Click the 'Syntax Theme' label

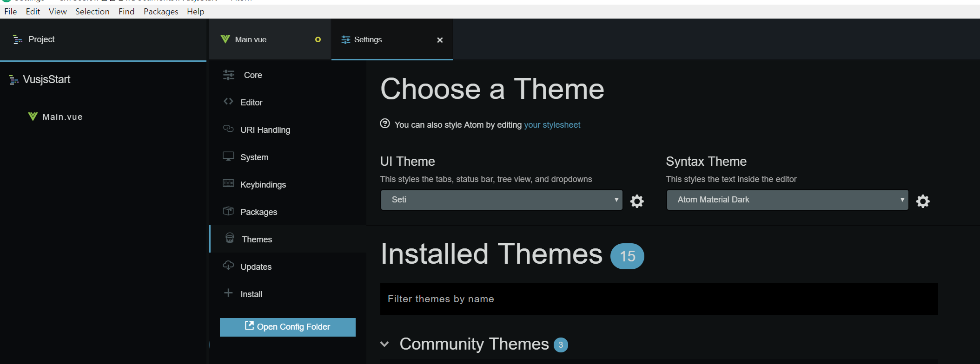coord(706,162)
